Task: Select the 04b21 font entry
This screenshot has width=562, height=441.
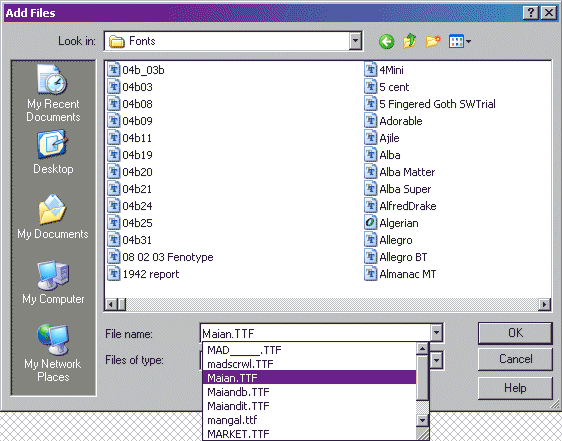Action: pos(130,189)
